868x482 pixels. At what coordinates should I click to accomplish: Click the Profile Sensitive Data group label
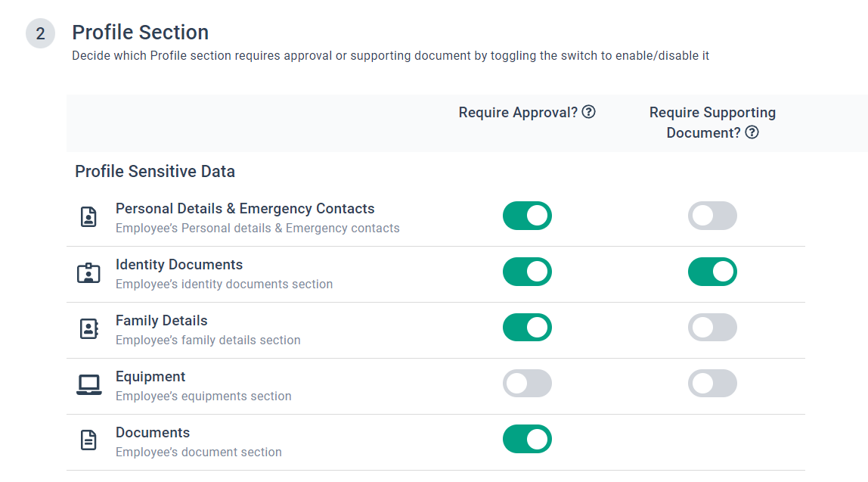pos(155,172)
